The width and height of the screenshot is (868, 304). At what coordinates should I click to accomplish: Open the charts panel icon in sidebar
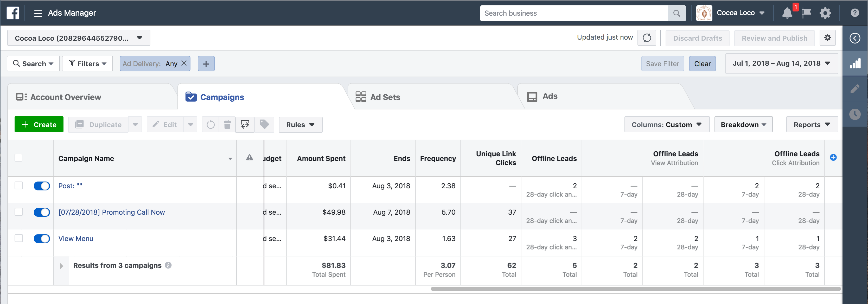(855, 64)
